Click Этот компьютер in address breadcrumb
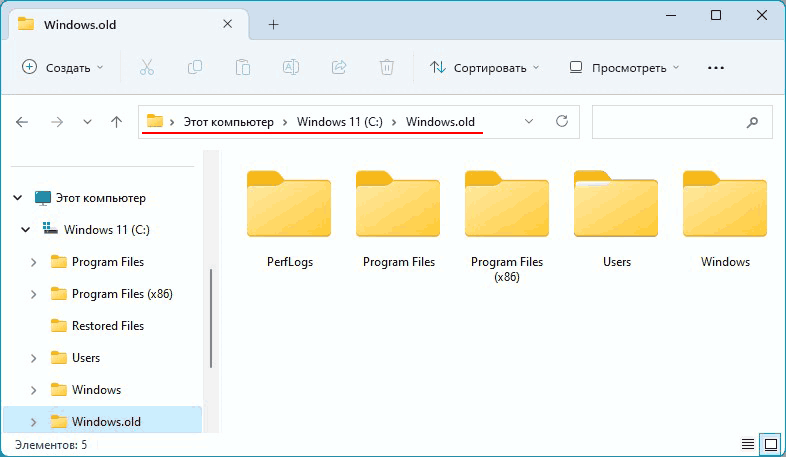This screenshot has width=786, height=457. [x=229, y=122]
